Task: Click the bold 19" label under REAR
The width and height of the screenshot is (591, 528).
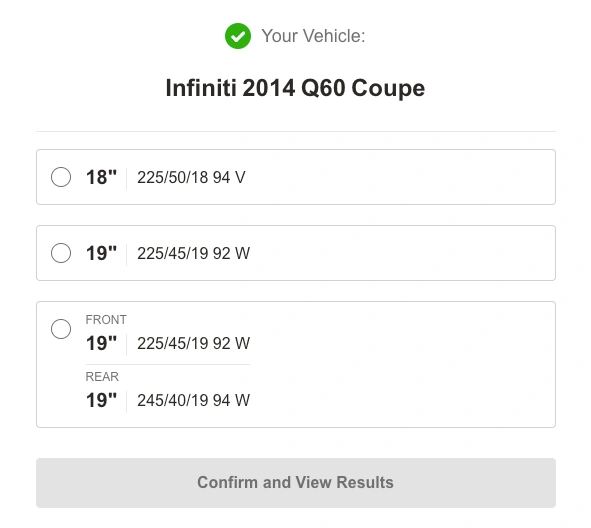Action: [x=101, y=400]
